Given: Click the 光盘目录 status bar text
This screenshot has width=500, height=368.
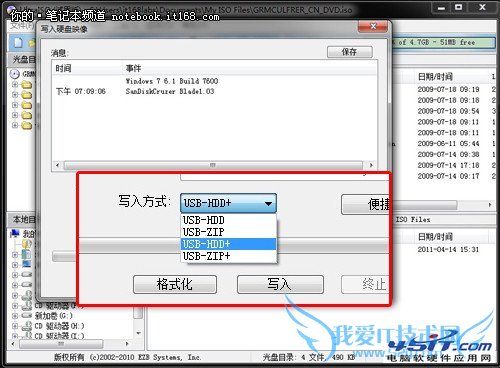Looking at the screenshot, I should [x=309, y=357].
